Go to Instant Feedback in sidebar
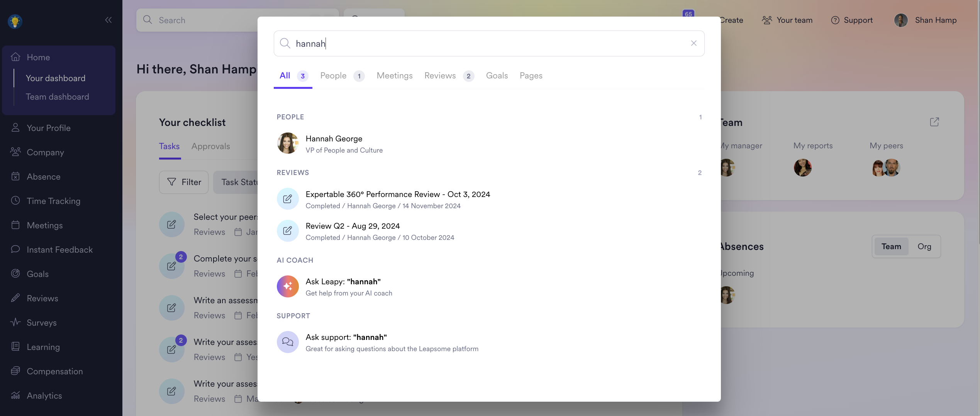This screenshot has width=980, height=416. [59, 250]
